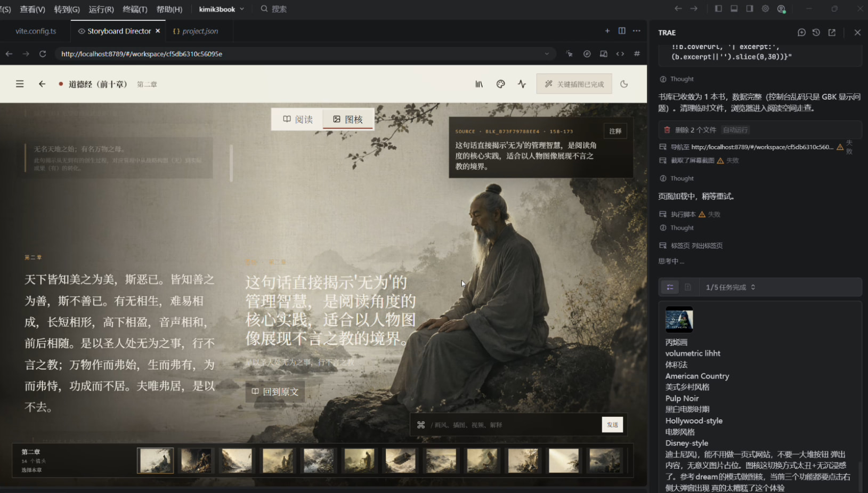The image size is (868, 493).
Task: Click the 搜索 search box in title bar
Action: (274, 9)
